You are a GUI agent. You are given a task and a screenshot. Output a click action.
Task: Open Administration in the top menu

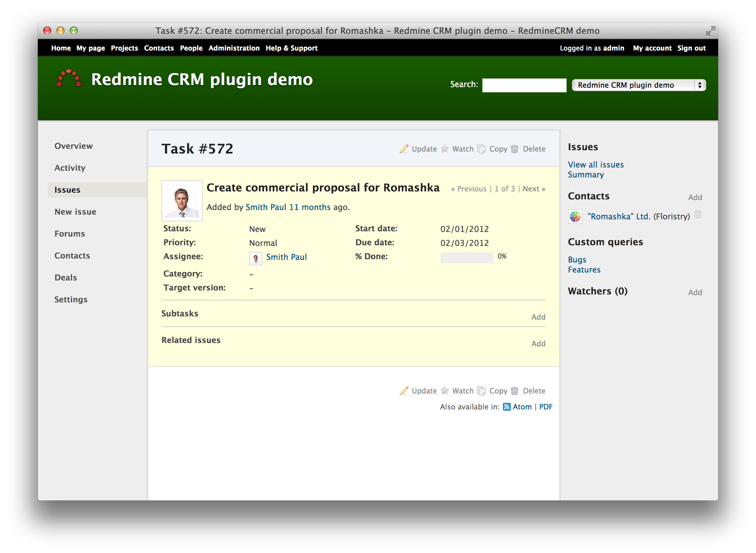[x=234, y=48]
